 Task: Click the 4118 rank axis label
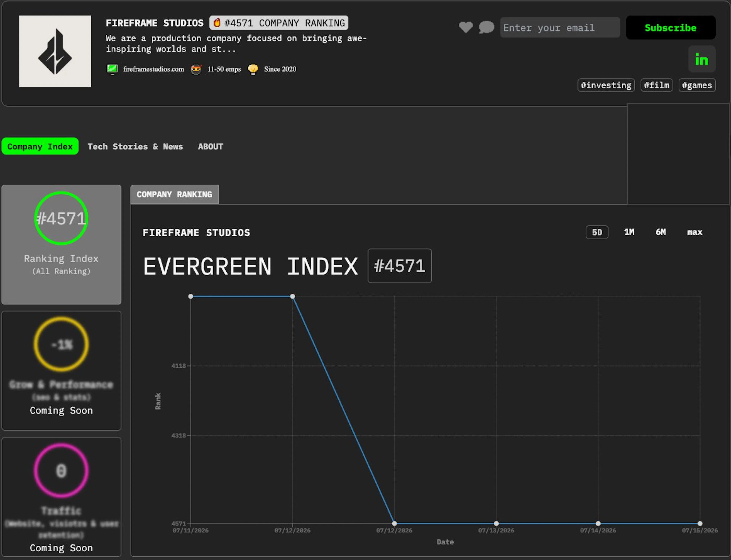pos(178,366)
